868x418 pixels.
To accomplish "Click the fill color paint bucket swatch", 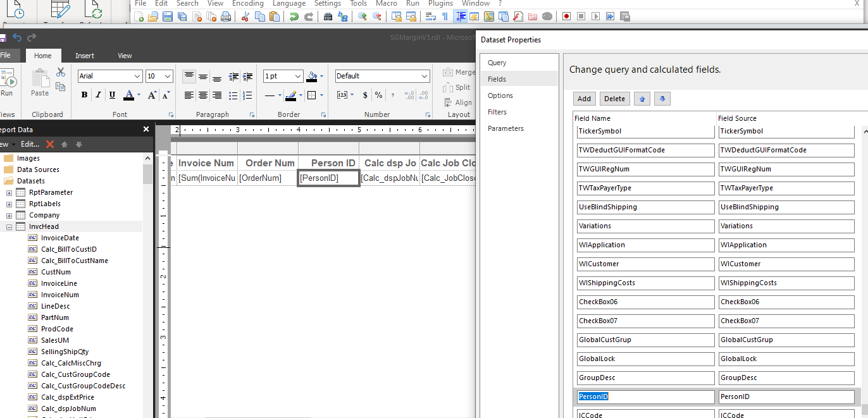I will pos(311,77).
